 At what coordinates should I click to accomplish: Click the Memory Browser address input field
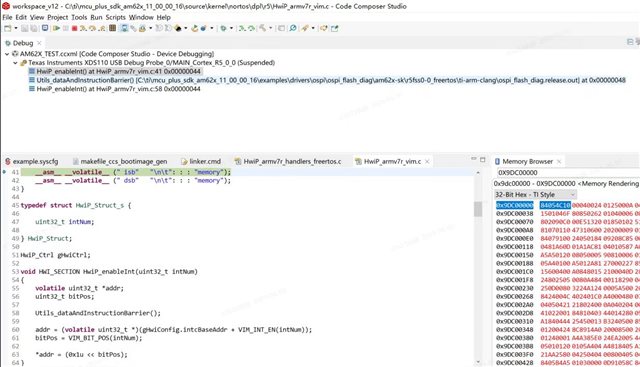pos(568,173)
